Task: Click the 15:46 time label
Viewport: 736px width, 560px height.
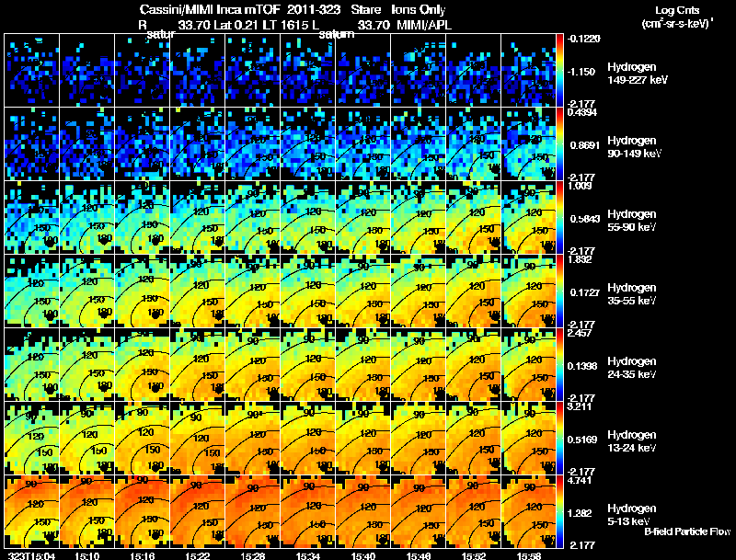Action: [419, 555]
